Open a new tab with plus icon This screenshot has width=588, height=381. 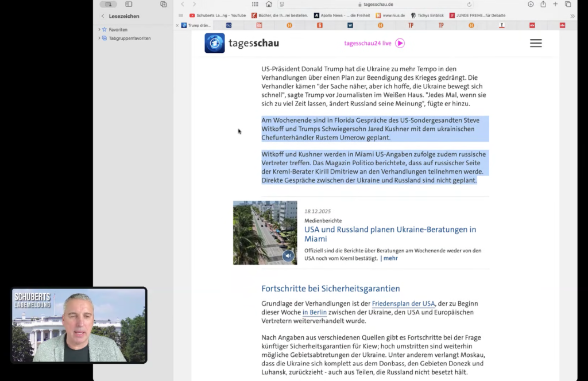tap(555, 5)
